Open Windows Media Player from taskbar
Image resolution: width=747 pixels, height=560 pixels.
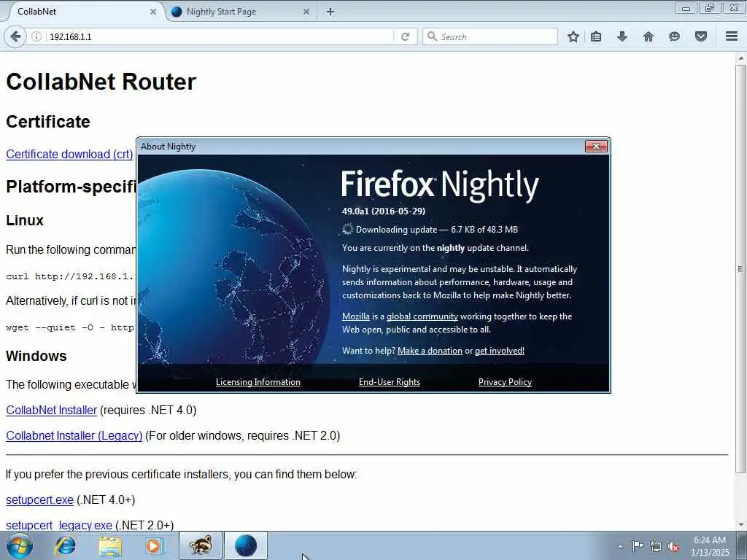click(x=154, y=545)
